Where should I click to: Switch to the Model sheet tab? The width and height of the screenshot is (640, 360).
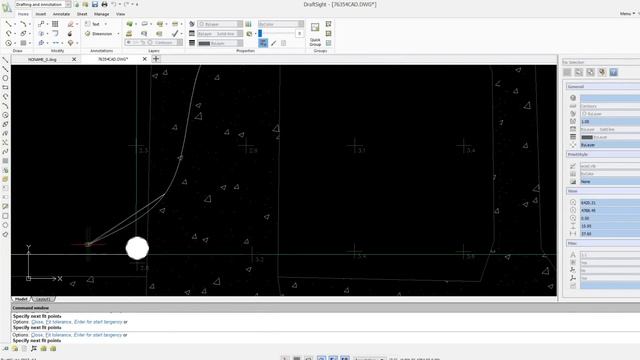tap(21, 299)
